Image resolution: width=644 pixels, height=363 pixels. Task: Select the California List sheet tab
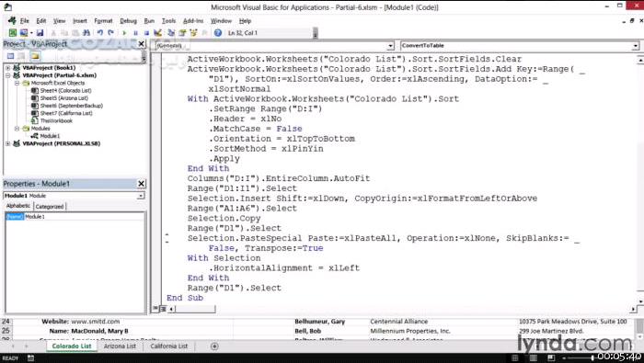[x=168, y=346]
